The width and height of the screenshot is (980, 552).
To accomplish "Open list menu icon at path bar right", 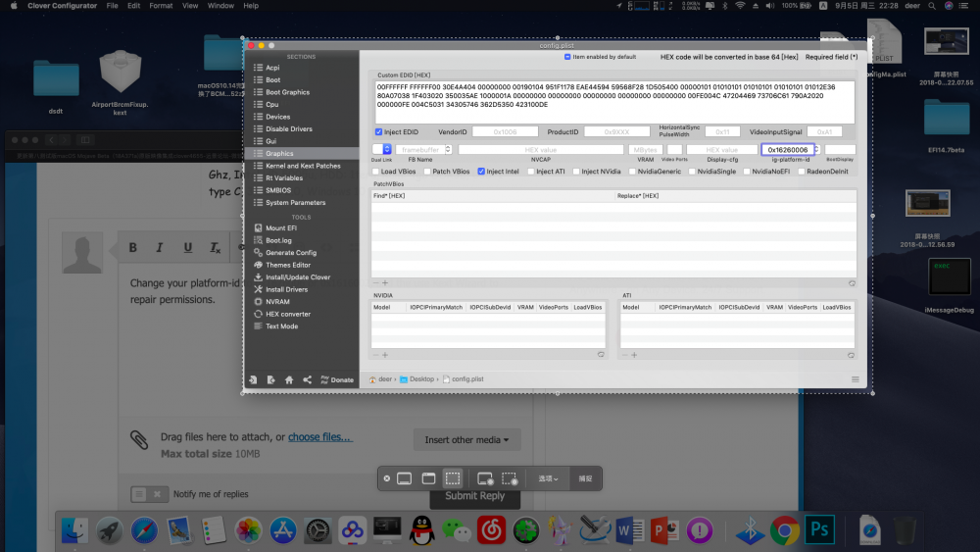I will point(855,379).
